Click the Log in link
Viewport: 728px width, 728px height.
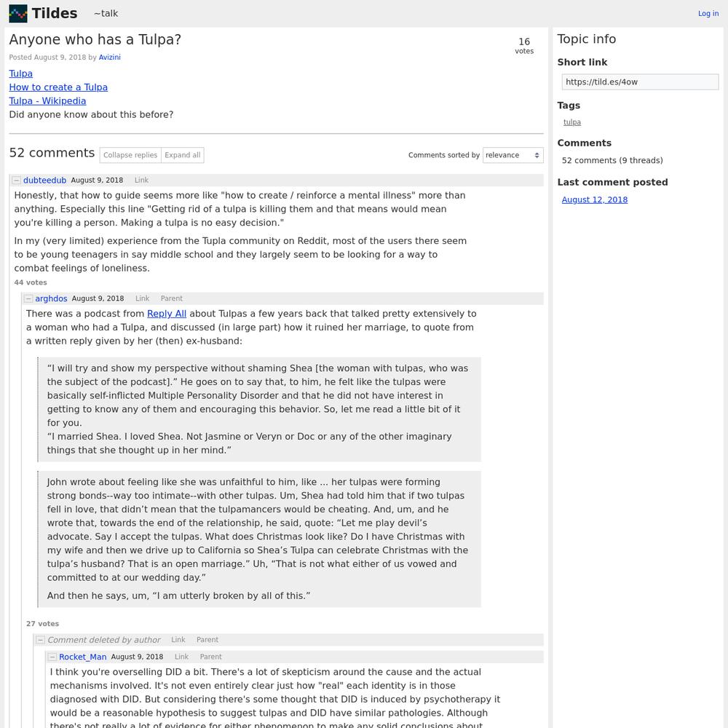click(x=708, y=13)
